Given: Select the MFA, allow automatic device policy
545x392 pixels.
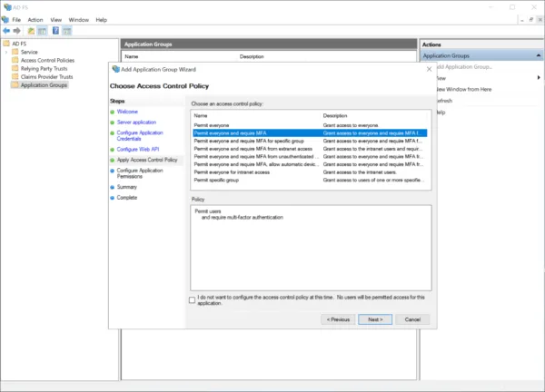Looking at the screenshot, I should point(310,164).
